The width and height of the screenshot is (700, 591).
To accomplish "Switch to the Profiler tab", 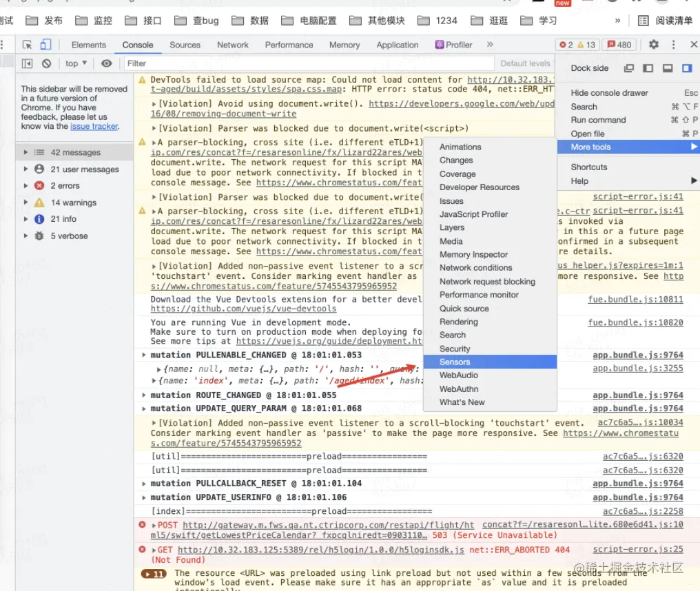I will 453,45.
